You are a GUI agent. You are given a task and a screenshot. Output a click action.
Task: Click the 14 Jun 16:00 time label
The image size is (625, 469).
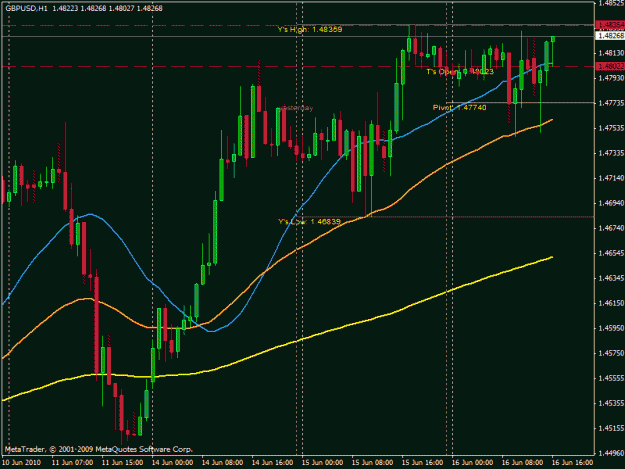click(x=272, y=462)
